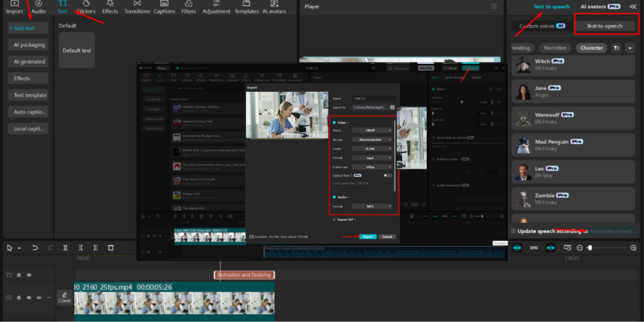This screenshot has height=322, width=644.
Task: Switch to Custom voices tab
Action: click(542, 26)
